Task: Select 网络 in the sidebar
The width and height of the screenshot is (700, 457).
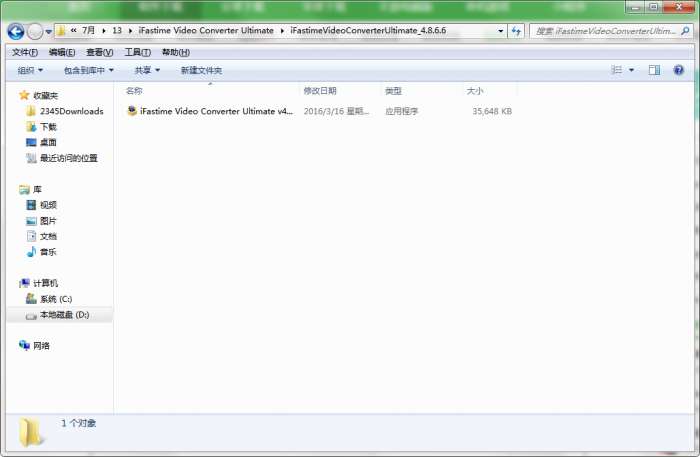Action: coord(35,346)
